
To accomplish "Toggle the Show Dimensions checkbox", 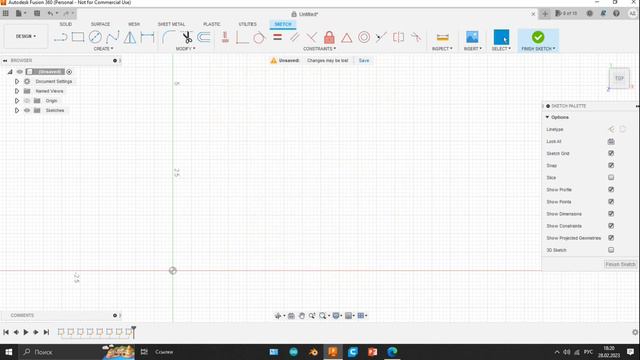I will (611, 213).
